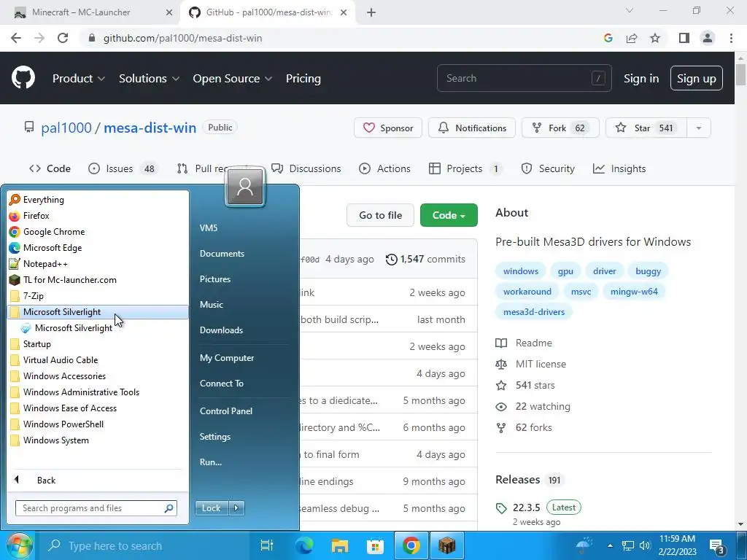Open the Chrome share icon

[x=632, y=38]
